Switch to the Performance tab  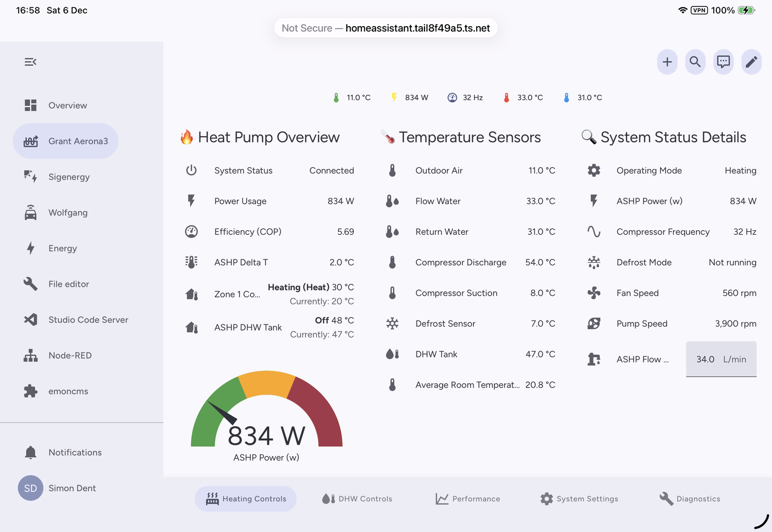[467, 499]
